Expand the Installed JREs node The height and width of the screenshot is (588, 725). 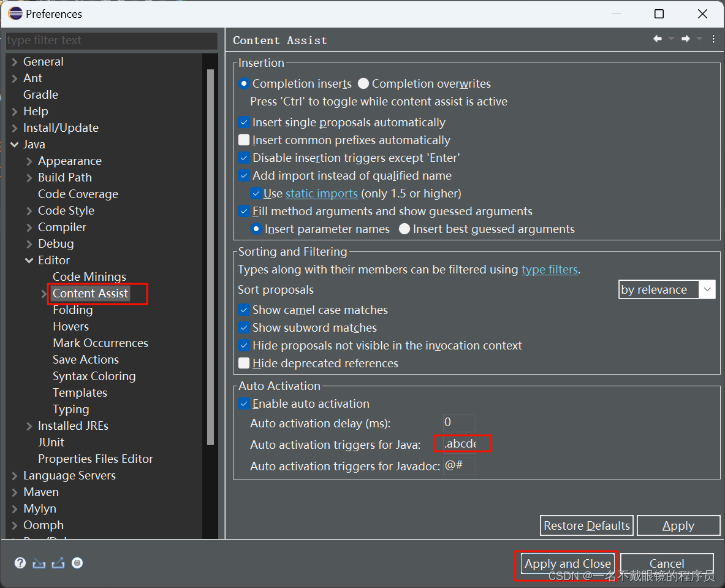tap(29, 426)
